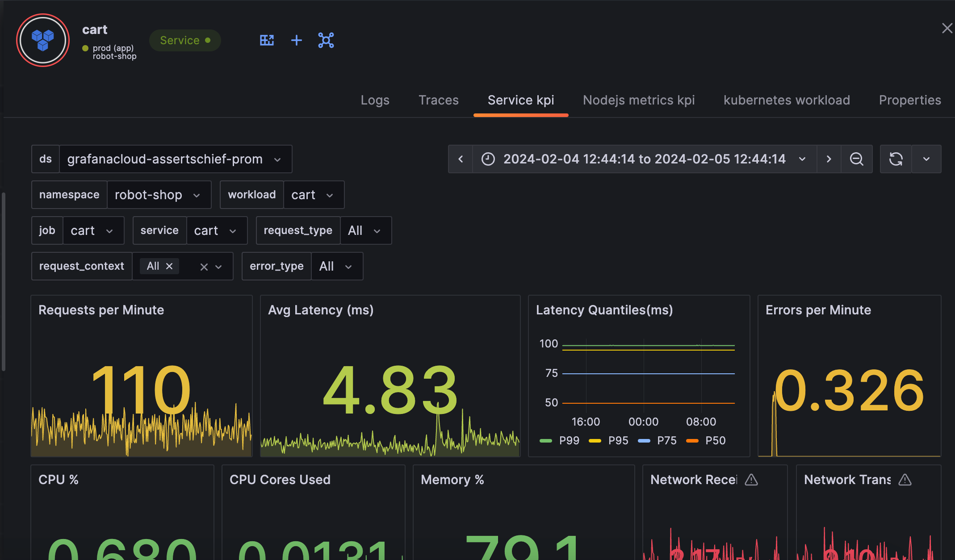Image resolution: width=955 pixels, height=560 pixels.
Task: Shift time range forward with right arrow
Action: point(829,159)
